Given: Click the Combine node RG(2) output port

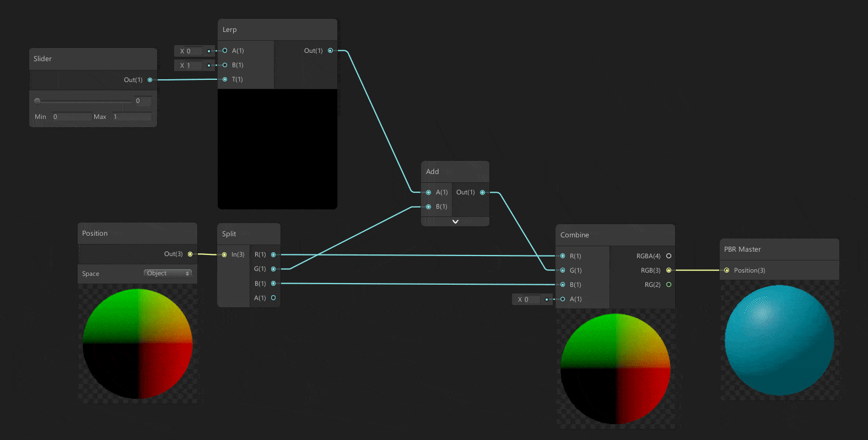Looking at the screenshot, I should [668, 285].
